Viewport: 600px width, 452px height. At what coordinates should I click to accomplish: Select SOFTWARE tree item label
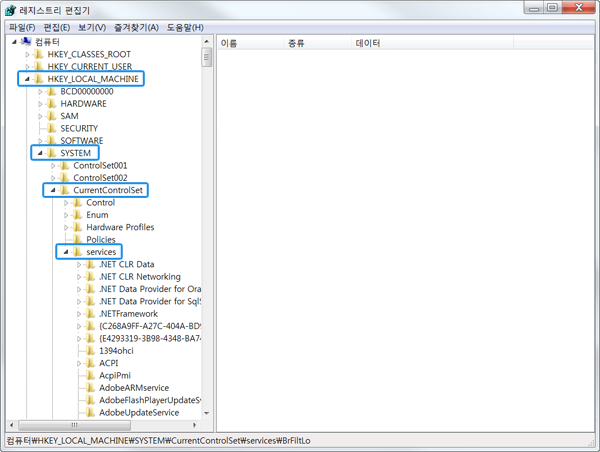pyautogui.click(x=82, y=141)
